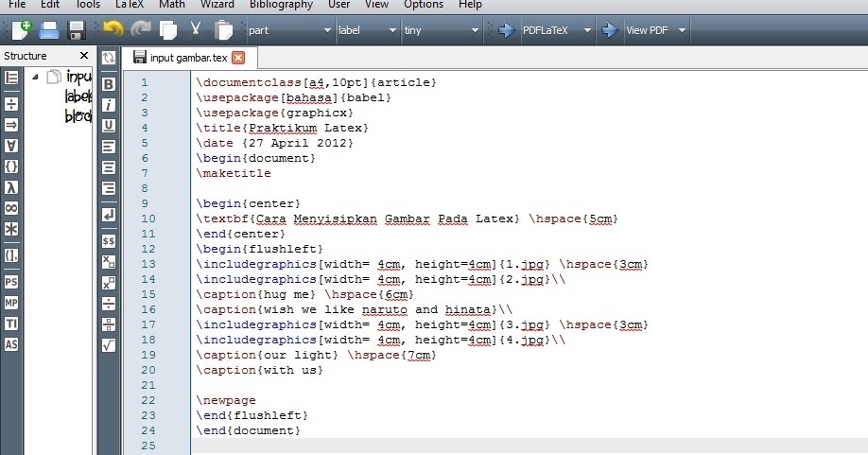This screenshot has height=455, width=868.
Task: Undo the last edit
Action: 113,29
